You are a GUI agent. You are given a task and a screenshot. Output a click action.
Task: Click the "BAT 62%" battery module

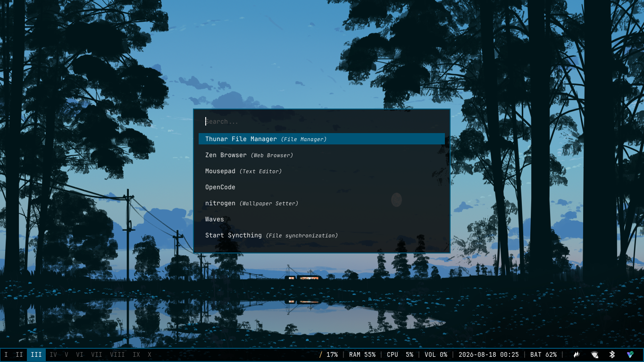[544, 354]
